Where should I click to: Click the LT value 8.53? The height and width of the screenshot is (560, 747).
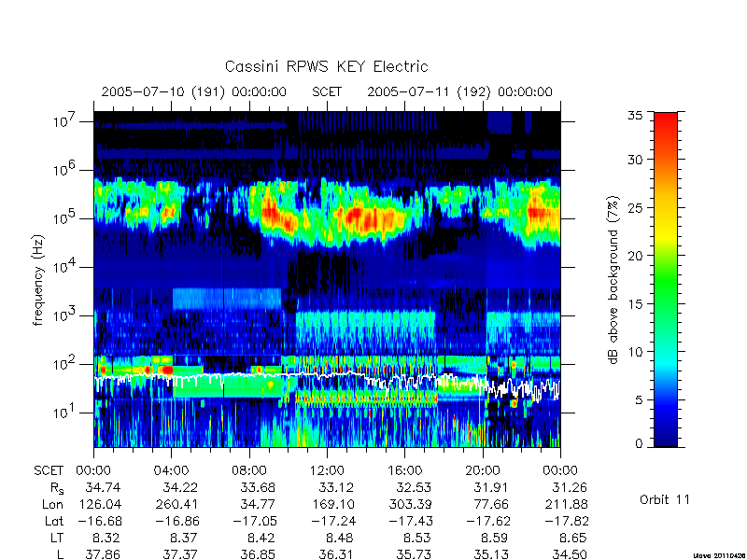[417, 538]
